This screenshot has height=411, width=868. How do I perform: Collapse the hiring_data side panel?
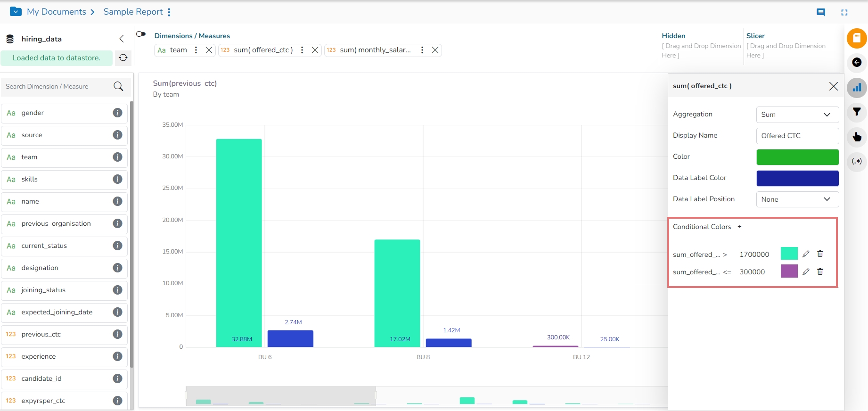(122, 39)
